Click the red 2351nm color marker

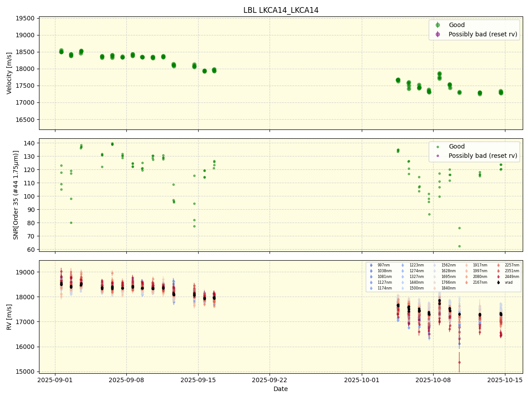coord(498,271)
